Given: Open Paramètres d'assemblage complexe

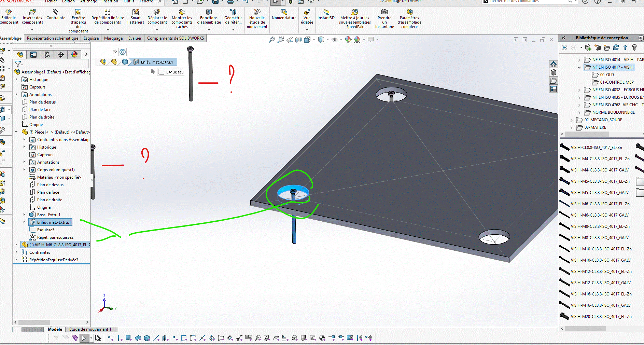Looking at the screenshot, I should (x=409, y=19).
